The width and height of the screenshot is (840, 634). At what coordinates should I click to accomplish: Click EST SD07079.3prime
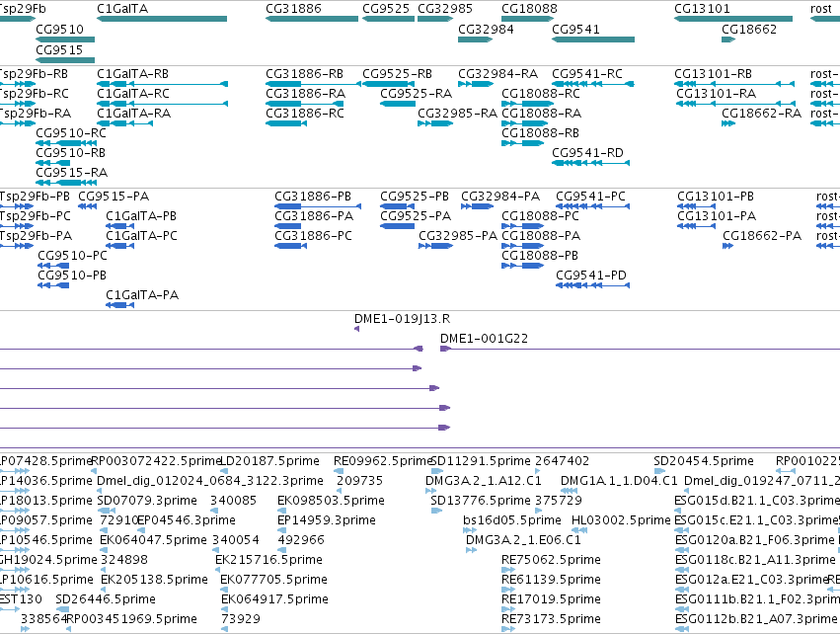[147, 501]
